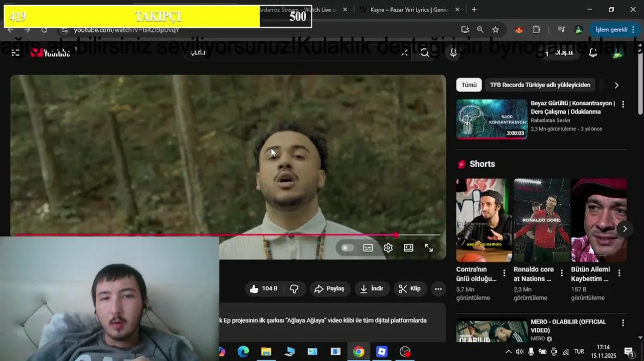Download the video with İndir
The image size is (644, 361).
click(372, 289)
